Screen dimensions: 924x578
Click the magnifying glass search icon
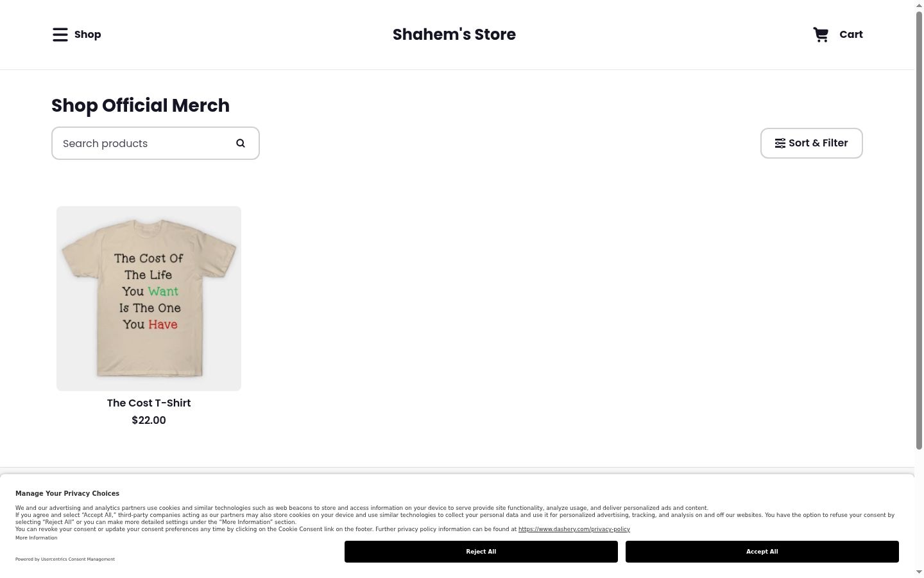point(241,143)
